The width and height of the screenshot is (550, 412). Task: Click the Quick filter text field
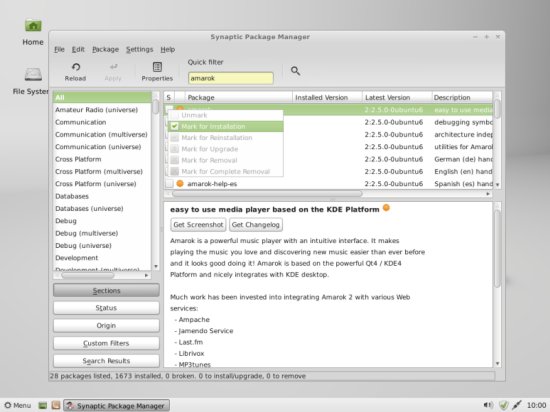click(230, 78)
